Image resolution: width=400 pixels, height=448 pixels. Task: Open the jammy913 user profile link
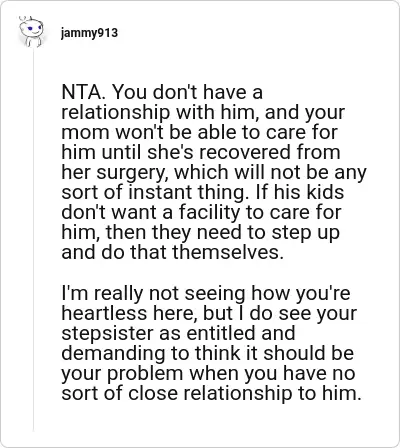(89, 33)
